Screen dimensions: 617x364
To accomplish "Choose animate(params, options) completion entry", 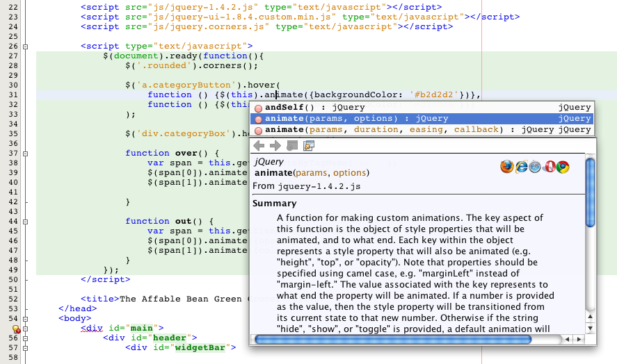I will click(422, 118).
